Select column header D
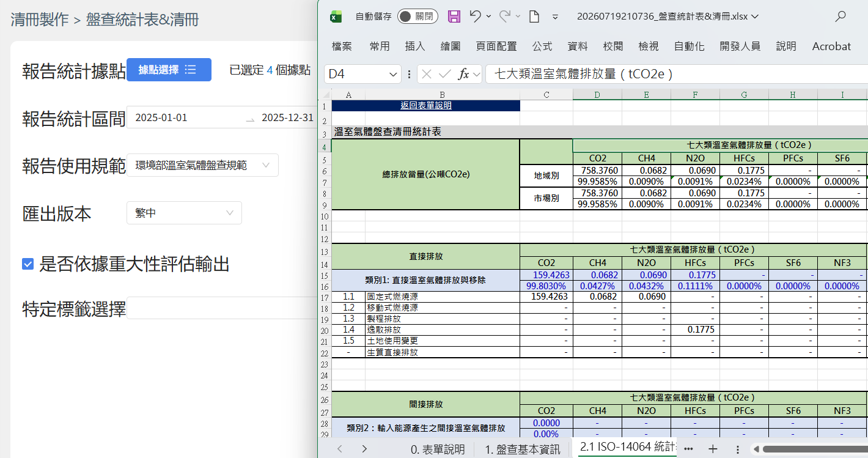 click(x=597, y=94)
